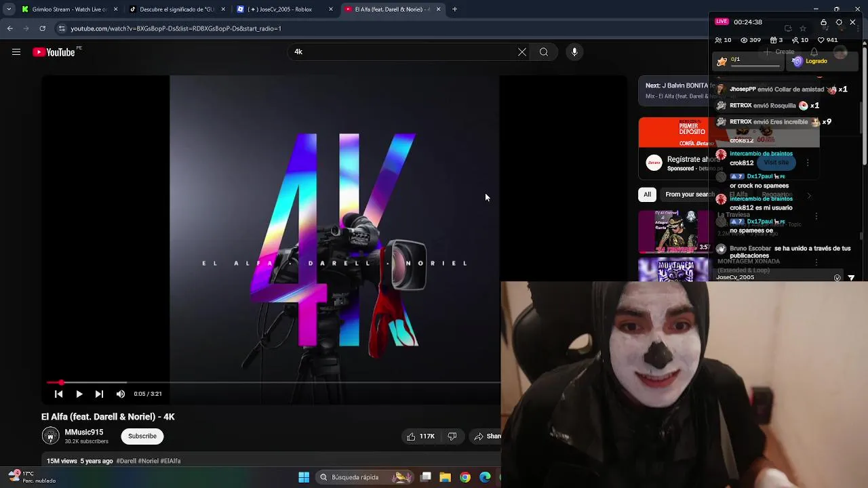Screen dimensions: 868x488
Task: Open the #Noriel hashtag link
Action: pyautogui.click(x=149, y=461)
